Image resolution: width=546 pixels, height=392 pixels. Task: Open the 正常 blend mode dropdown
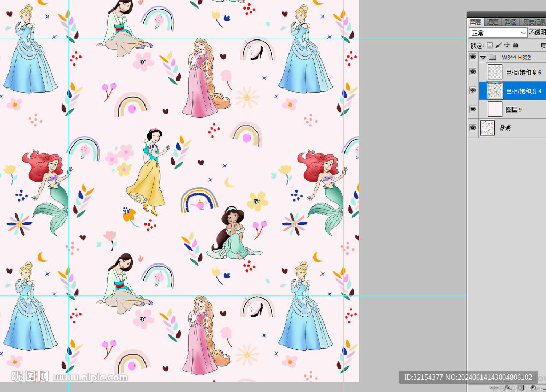tap(498, 33)
